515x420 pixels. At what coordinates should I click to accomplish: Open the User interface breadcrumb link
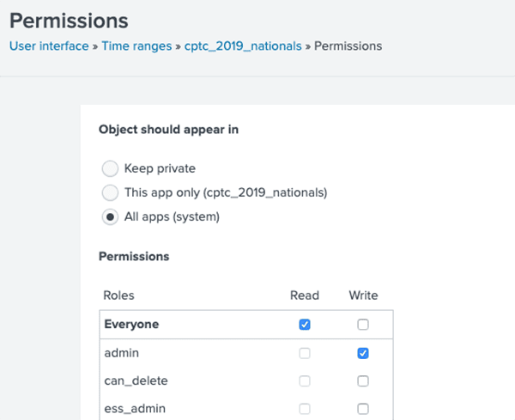(49, 46)
